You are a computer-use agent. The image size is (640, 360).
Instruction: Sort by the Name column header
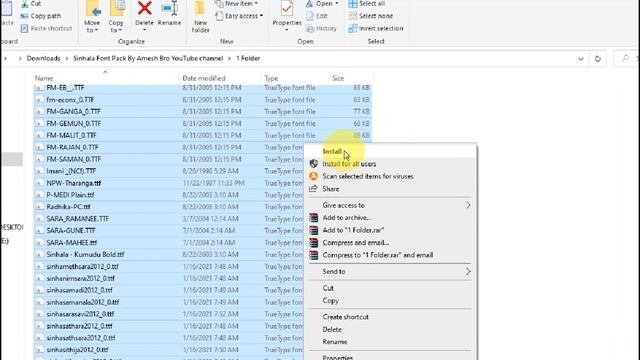tap(44, 78)
